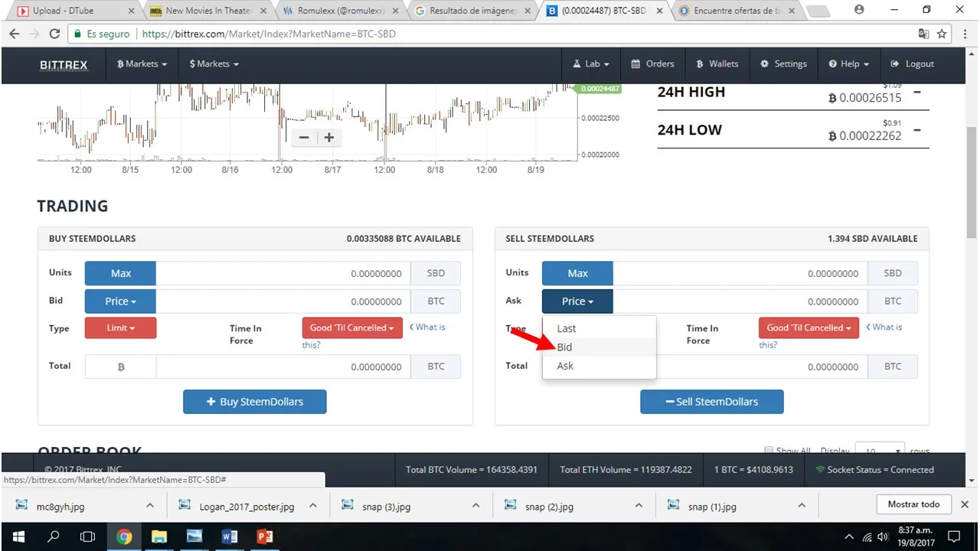Open the Chrome menu three-dot icon
The image size is (980, 551).
pos(964,34)
